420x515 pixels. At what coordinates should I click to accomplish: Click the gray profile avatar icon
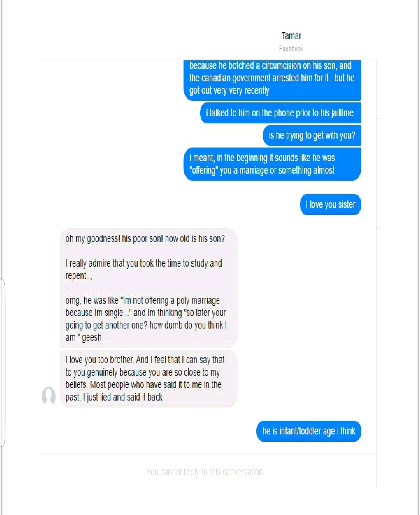click(x=49, y=396)
